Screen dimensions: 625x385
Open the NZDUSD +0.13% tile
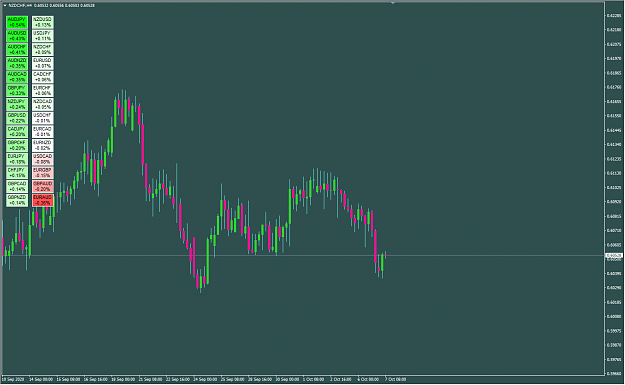point(43,22)
